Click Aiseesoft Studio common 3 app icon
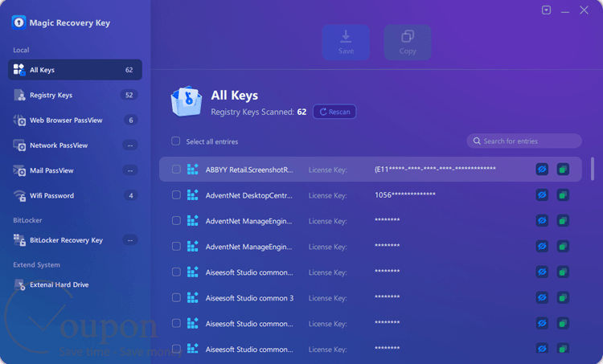Image resolution: width=603 pixels, height=364 pixels. point(193,297)
